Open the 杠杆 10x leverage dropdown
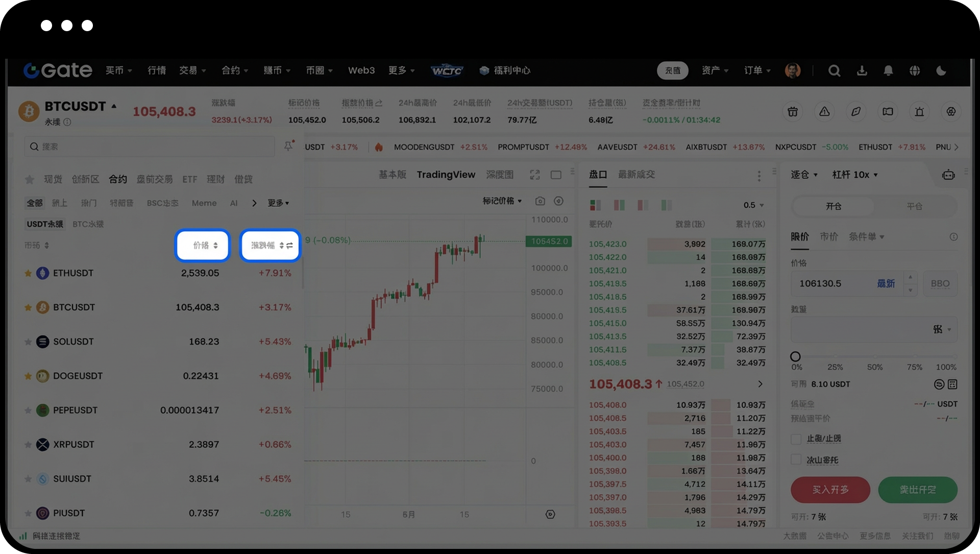The width and height of the screenshot is (980, 554). pyautogui.click(x=855, y=175)
